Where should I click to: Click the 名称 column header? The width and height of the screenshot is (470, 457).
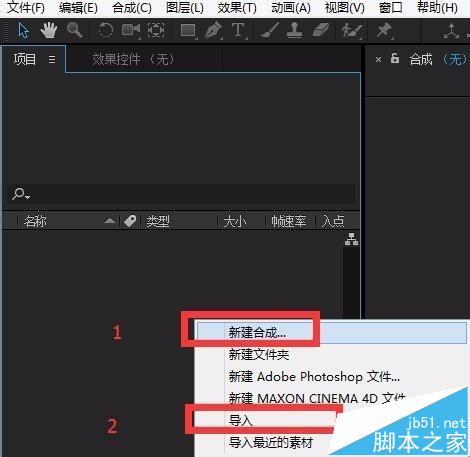tap(35, 221)
